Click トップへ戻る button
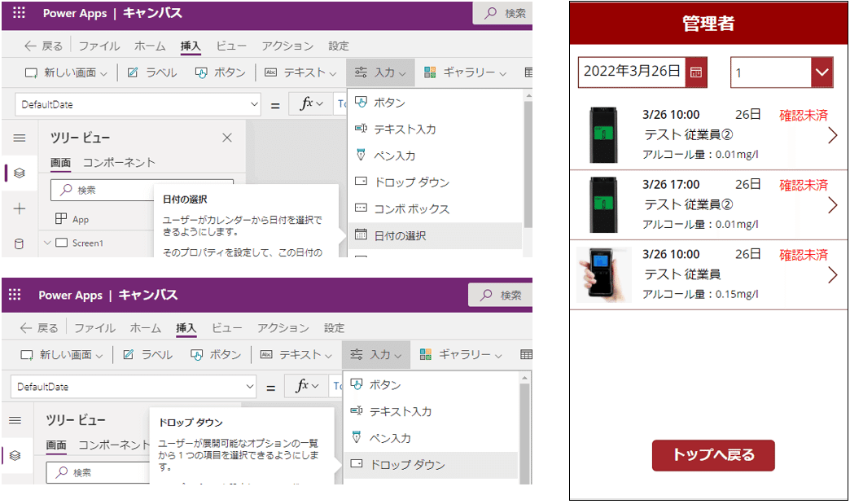Viewport: 850px width, 504px height. click(x=713, y=455)
